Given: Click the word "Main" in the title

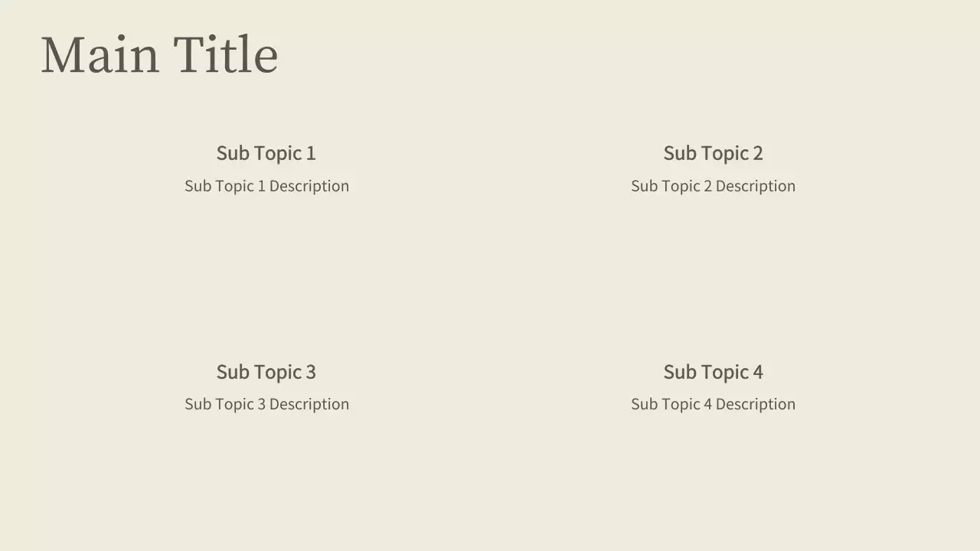Looking at the screenshot, I should [100, 55].
